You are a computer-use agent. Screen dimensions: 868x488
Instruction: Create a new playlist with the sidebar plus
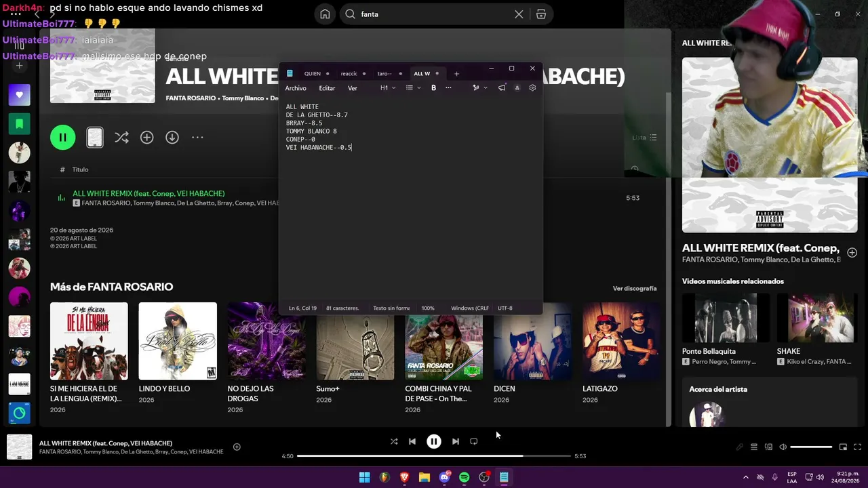19,66
